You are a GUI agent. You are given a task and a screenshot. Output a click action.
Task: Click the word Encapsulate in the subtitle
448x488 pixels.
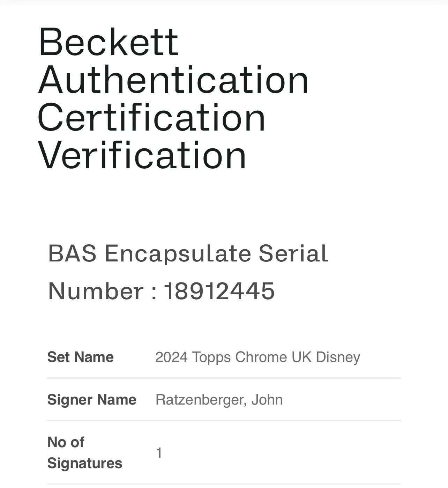(x=178, y=254)
